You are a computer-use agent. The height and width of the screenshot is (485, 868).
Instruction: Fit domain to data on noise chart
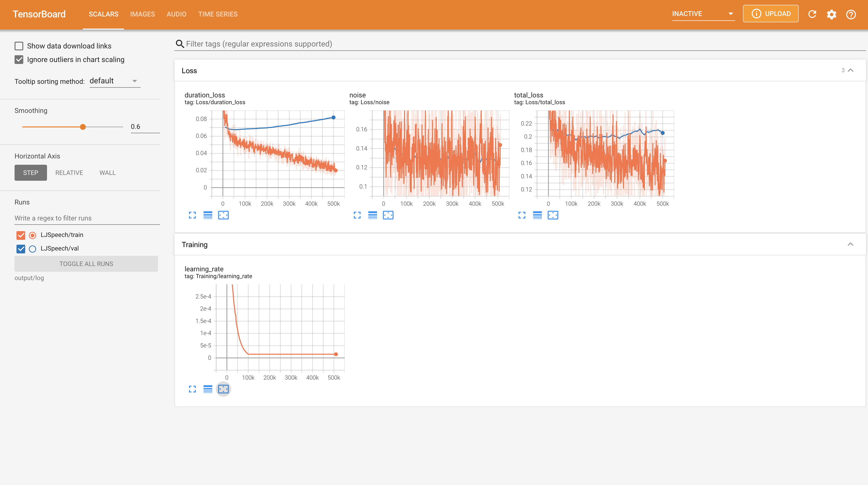point(388,215)
